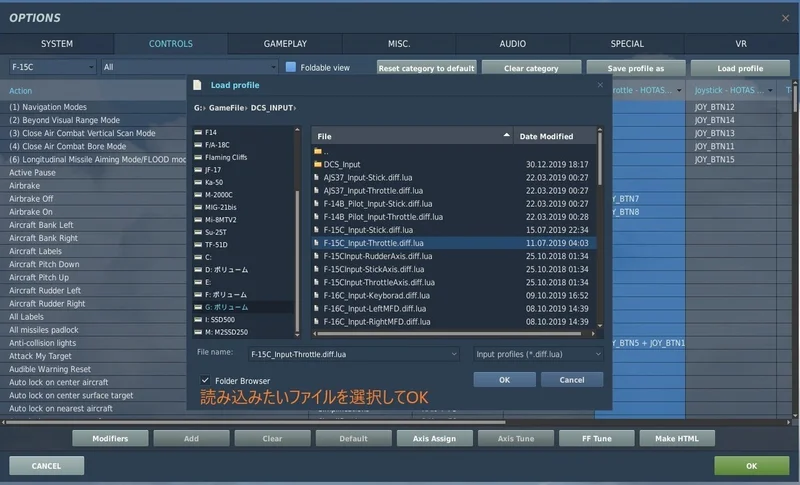Open the DCS_Input folder icon
This screenshot has width=800, height=485.
tap(318, 164)
